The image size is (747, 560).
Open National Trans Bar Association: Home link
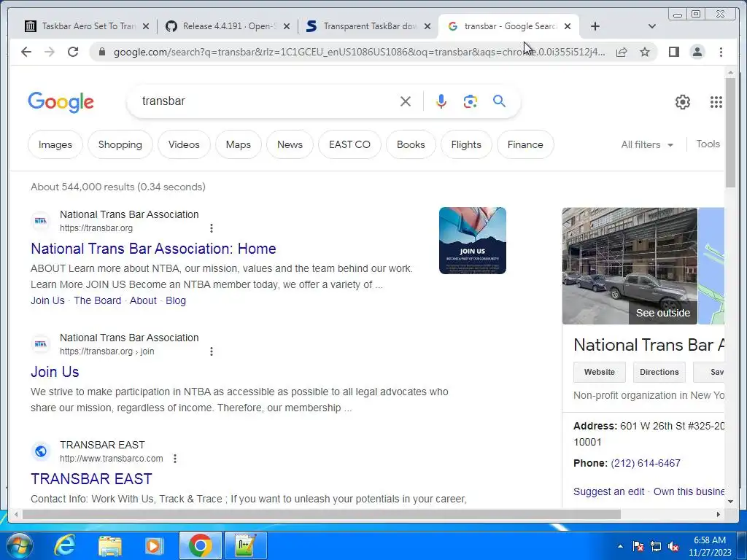(x=153, y=249)
